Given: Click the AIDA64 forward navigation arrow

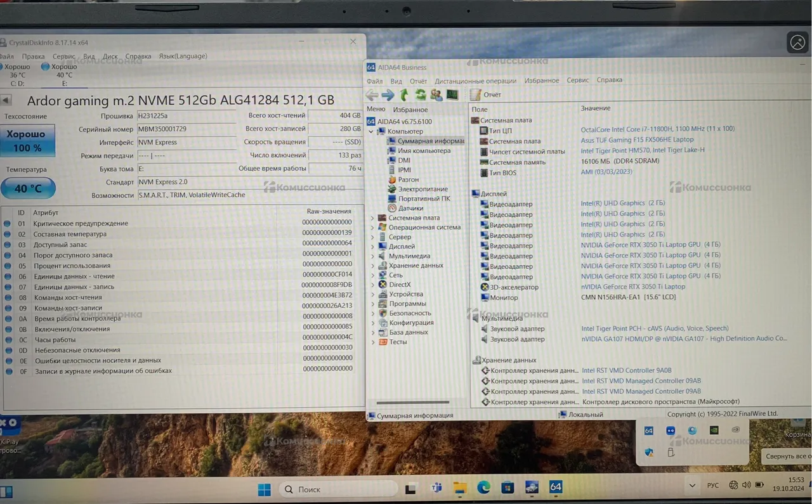Looking at the screenshot, I should coord(388,94).
